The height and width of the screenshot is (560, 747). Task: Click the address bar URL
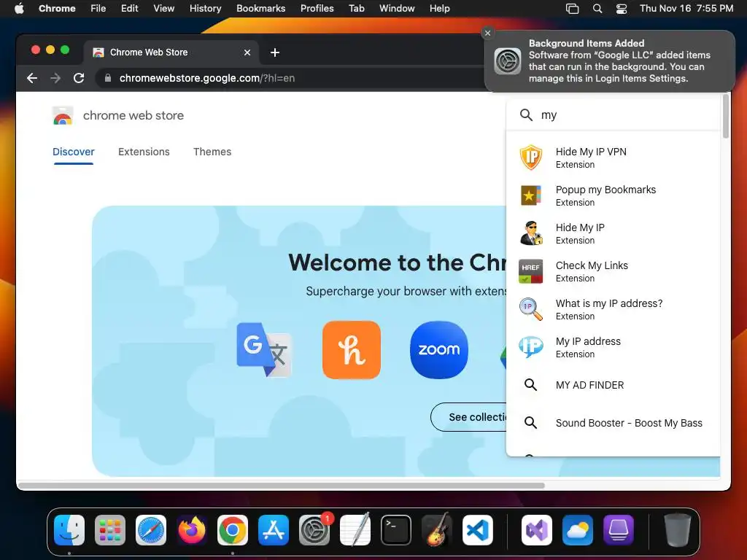coord(206,78)
